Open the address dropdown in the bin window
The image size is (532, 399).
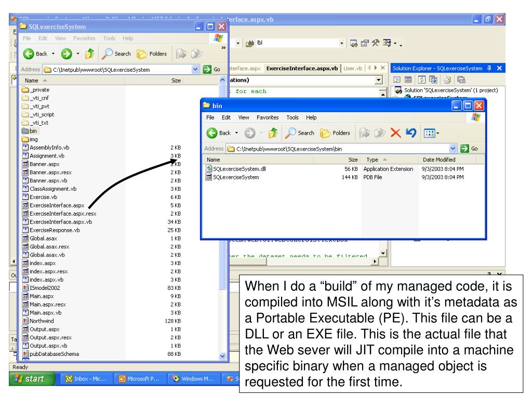tap(453, 149)
